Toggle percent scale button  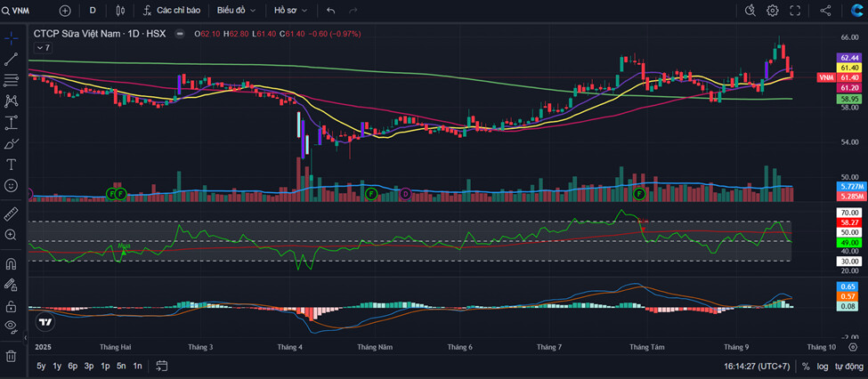[x=806, y=366]
